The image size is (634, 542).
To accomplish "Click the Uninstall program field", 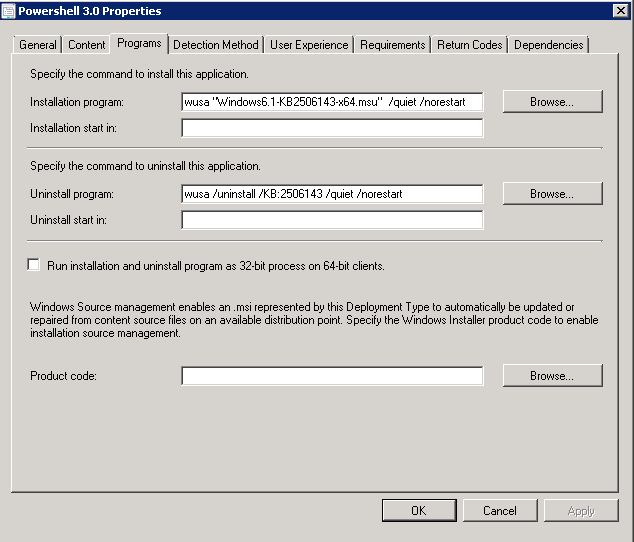I will [x=332, y=194].
